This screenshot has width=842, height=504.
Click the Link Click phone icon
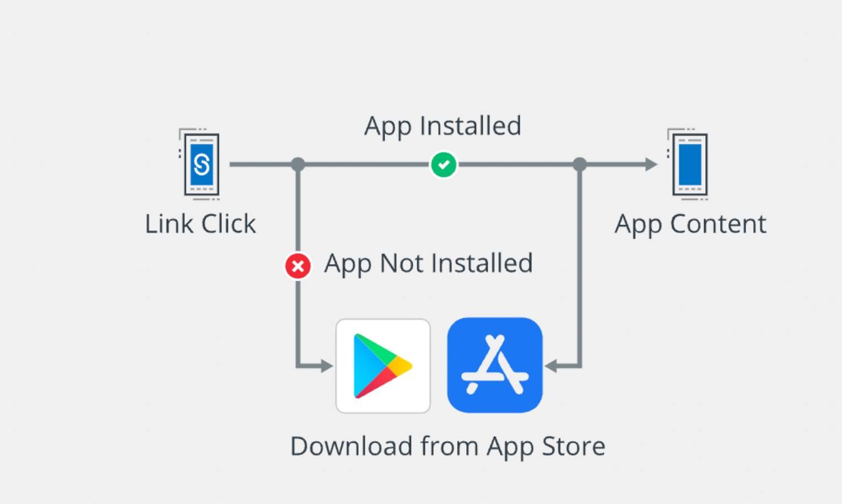(x=200, y=164)
